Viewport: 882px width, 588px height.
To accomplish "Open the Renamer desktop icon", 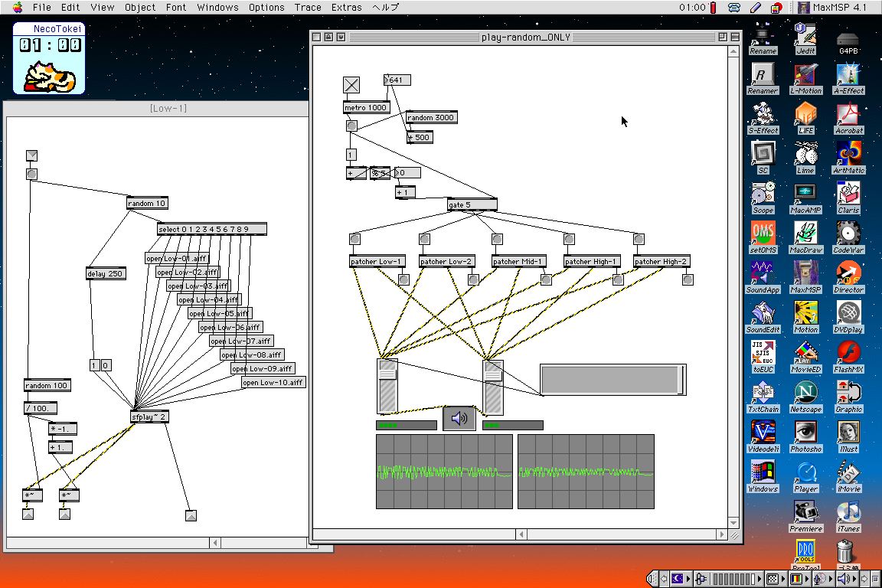I will 763,78.
